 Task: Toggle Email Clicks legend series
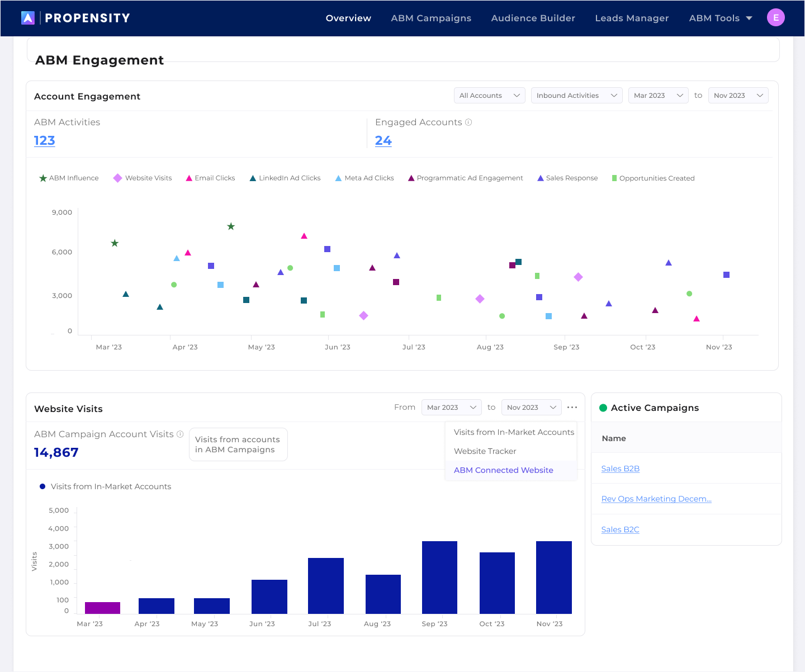tap(210, 178)
